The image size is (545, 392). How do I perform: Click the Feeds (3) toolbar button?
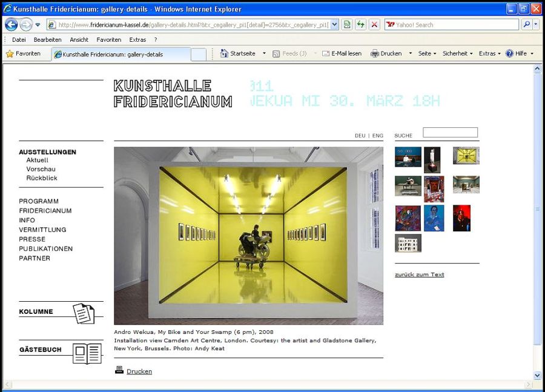[x=289, y=53]
